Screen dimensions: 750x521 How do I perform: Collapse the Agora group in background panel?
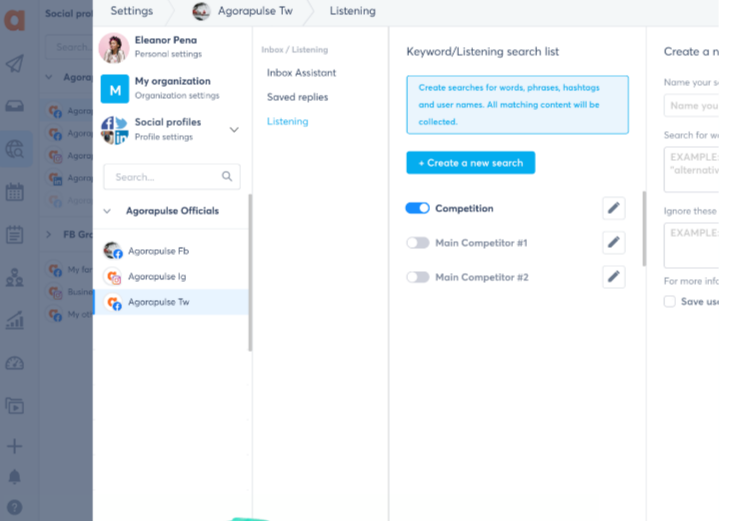[49, 77]
